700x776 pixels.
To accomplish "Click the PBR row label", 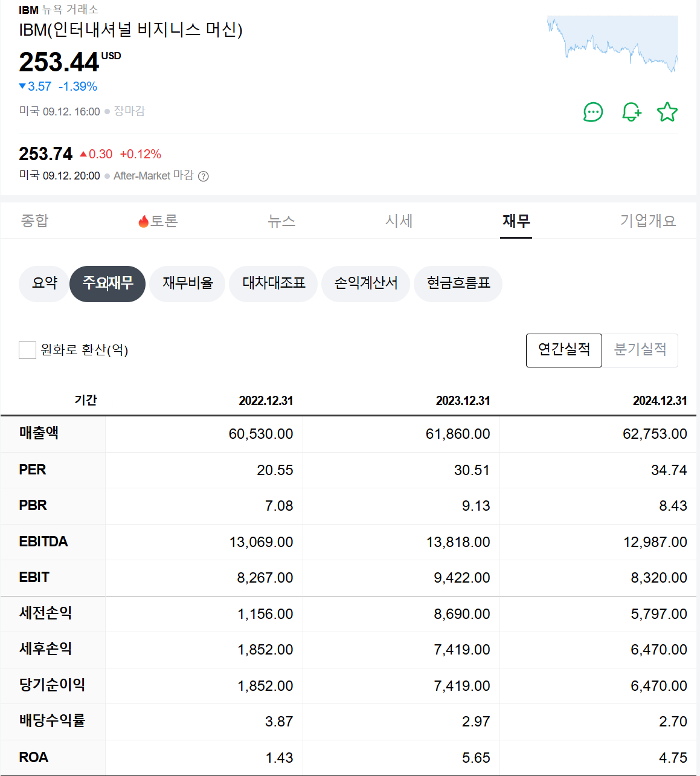I will click(x=33, y=505).
